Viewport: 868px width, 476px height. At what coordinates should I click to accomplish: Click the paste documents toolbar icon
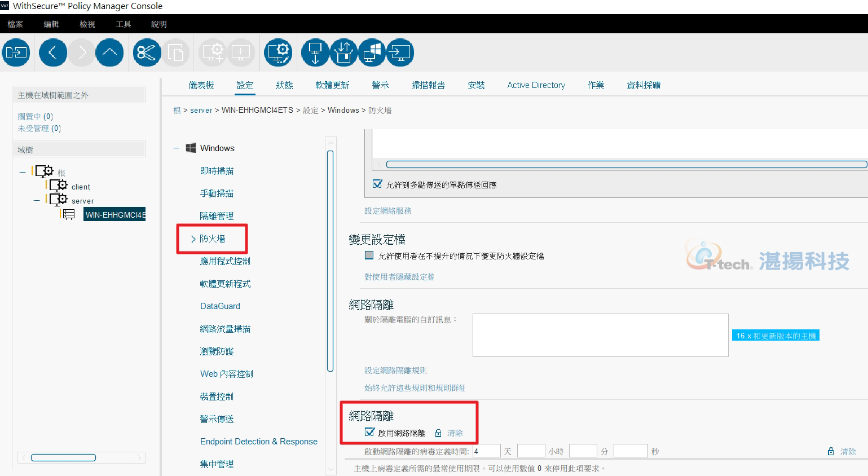pos(176,52)
